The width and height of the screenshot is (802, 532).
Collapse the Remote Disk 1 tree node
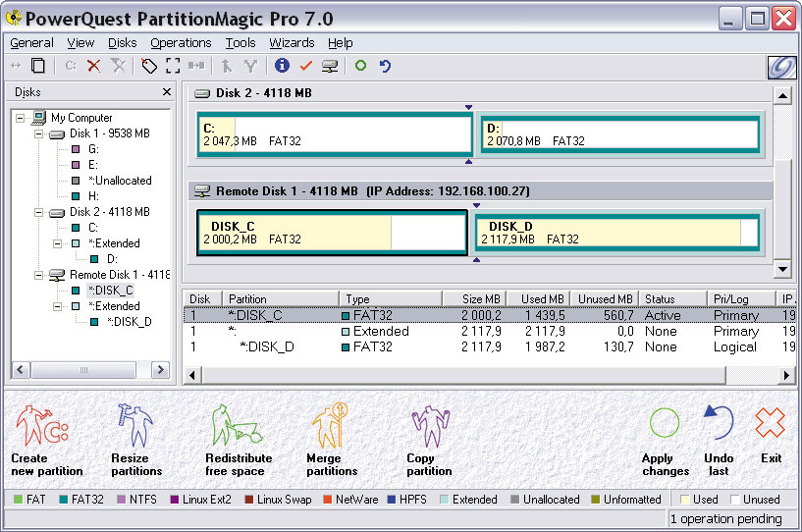pyautogui.click(x=39, y=275)
